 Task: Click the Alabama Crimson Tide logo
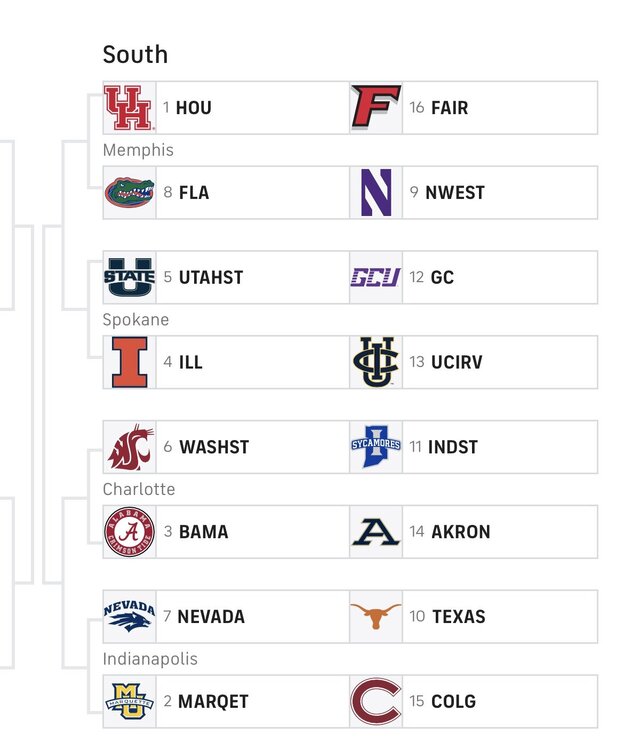[x=129, y=532]
